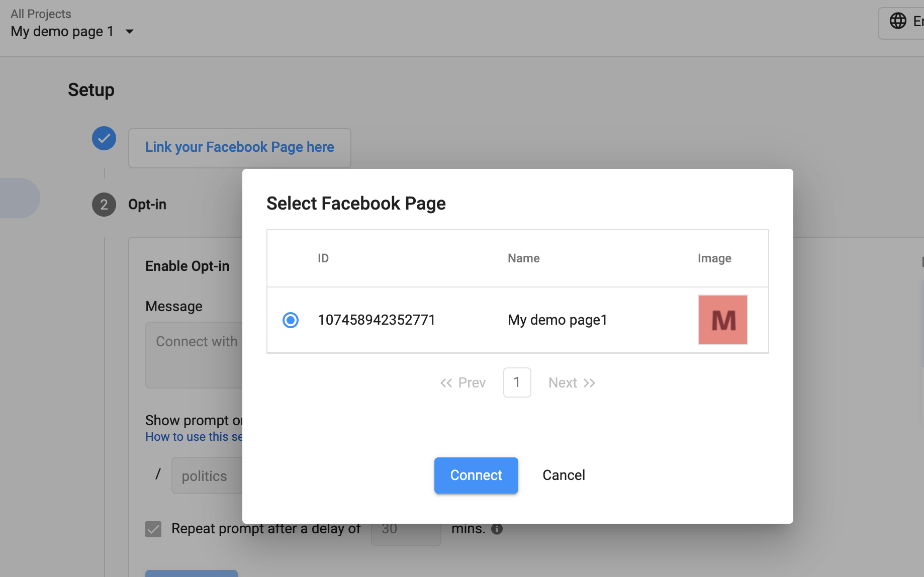Toggle the Repeat prompt after a delay checkbox
The width and height of the screenshot is (924, 577).
[x=153, y=529]
